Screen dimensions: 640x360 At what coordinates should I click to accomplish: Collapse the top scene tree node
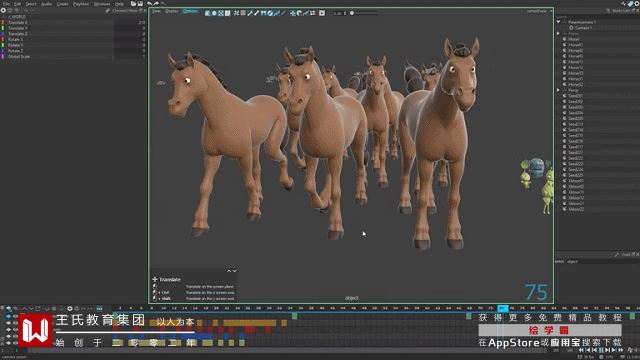pos(558,22)
